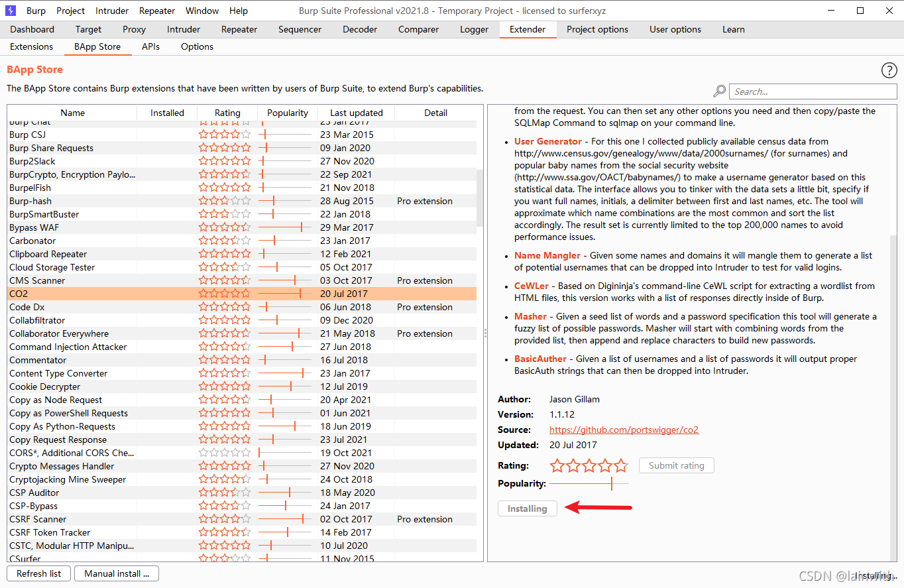Screen dimensions: 904x588
Task: Switch to the Target tab
Action: pos(88,29)
